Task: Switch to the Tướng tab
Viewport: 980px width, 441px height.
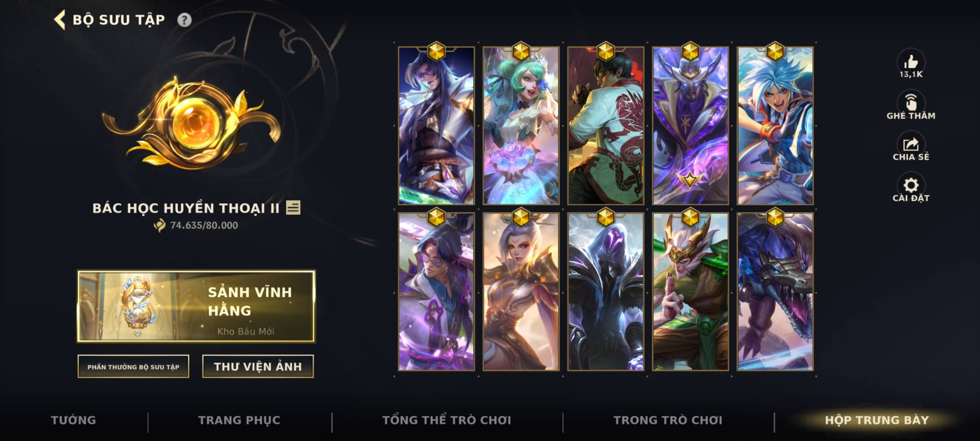Action: (x=73, y=420)
